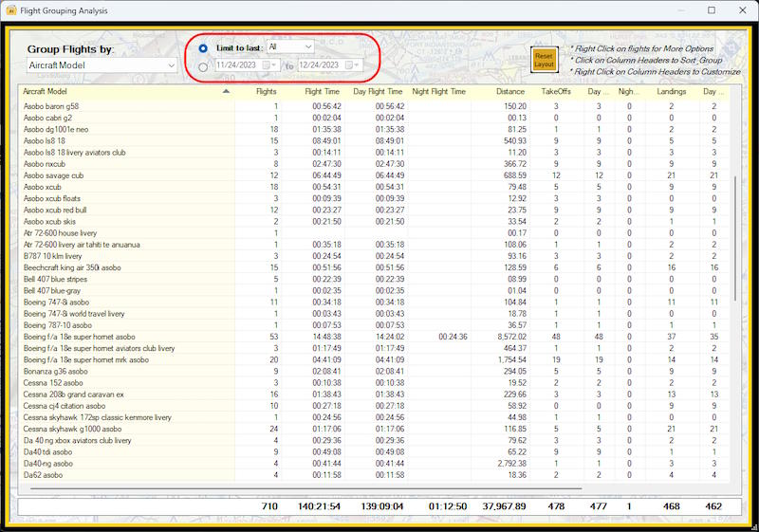This screenshot has height=532, width=759.
Task: Select 'Boeing f/a 18e super hornet aviators club livery'
Action: 373,348
